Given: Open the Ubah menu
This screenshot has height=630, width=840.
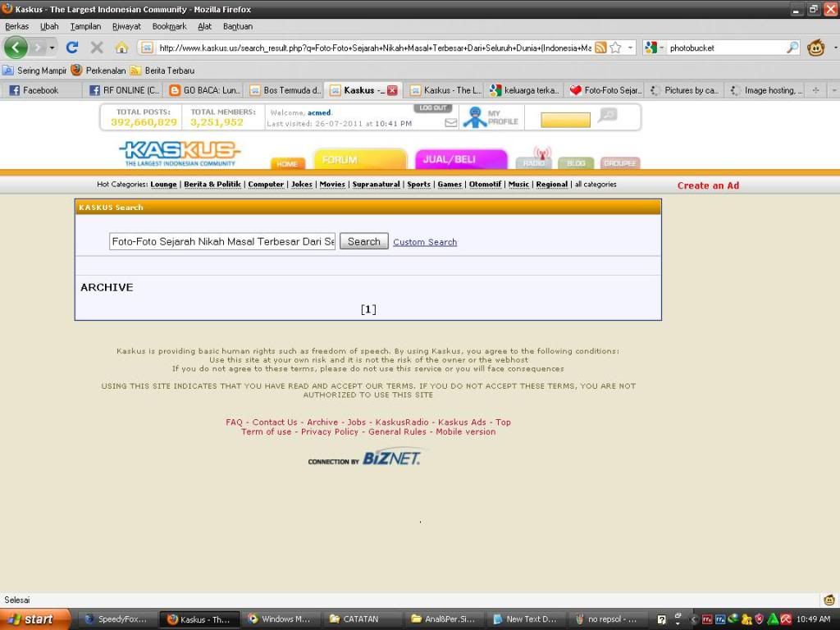Looking at the screenshot, I should click(49, 26).
